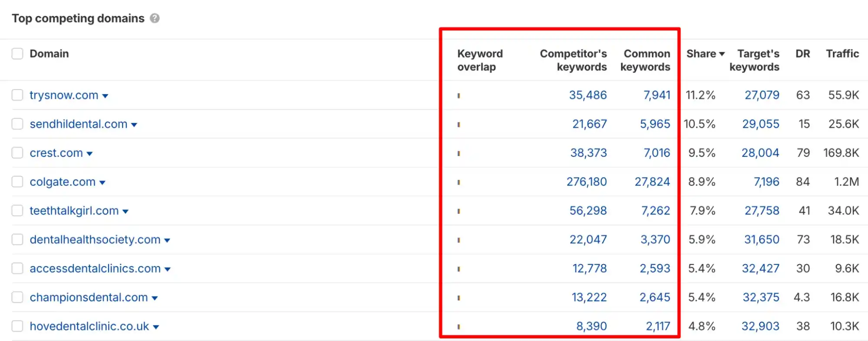
Task: Expand the accessdentalclinics.com dropdown arrow
Action: tap(168, 269)
